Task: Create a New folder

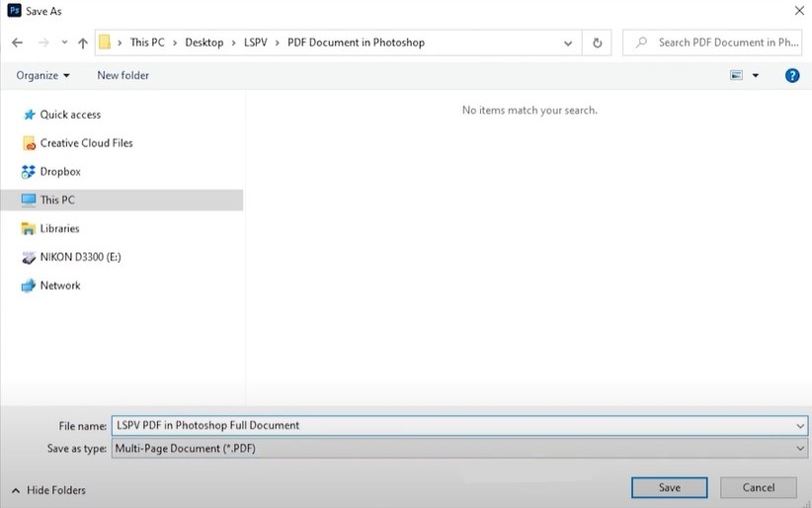Action: [x=122, y=75]
